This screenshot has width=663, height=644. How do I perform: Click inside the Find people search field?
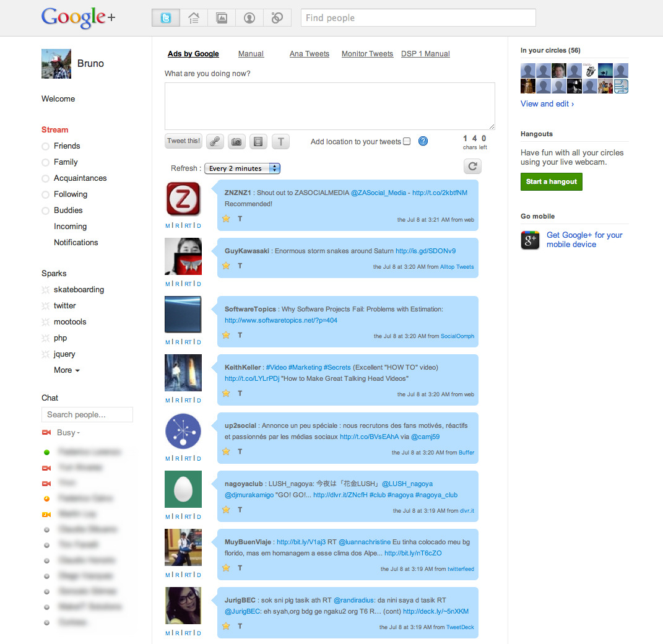pos(418,18)
